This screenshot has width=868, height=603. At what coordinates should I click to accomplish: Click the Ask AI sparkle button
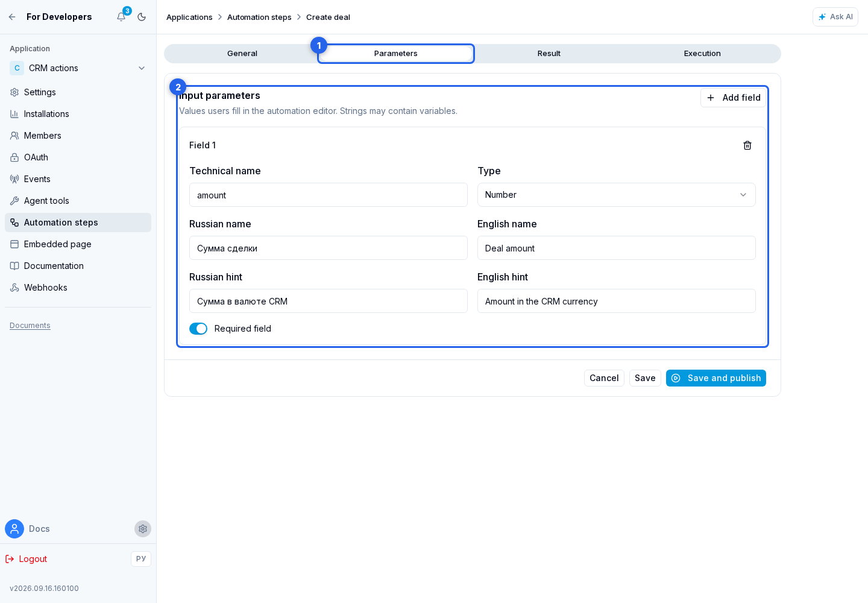pyautogui.click(x=835, y=17)
